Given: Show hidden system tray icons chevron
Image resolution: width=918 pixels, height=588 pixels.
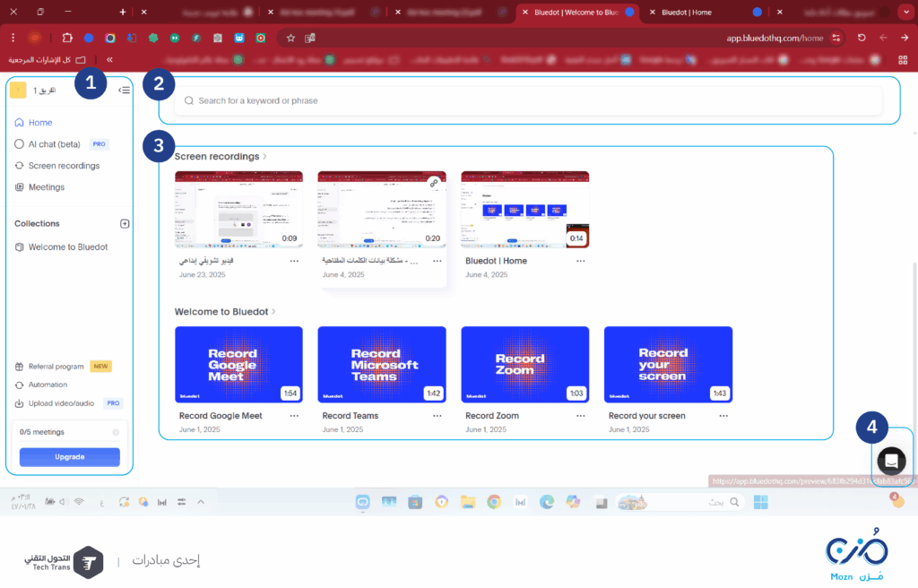Looking at the screenshot, I should [x=201, y=502].
